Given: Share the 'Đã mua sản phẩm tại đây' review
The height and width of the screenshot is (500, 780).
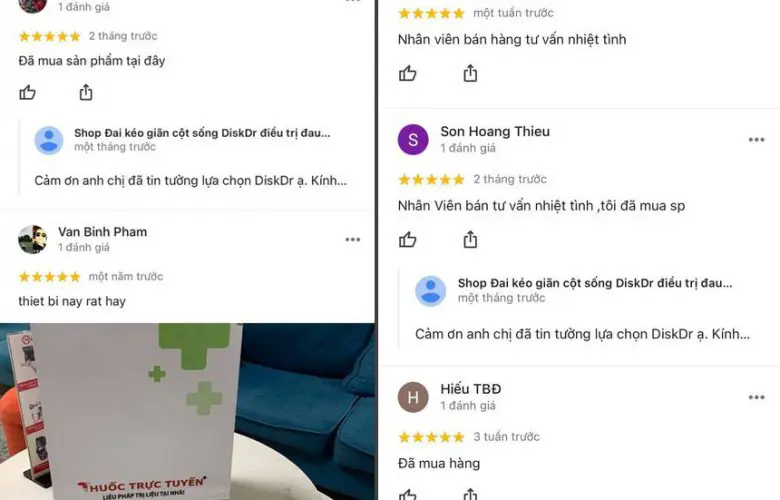Looking at the screenshot, I should tap(86, 92).
